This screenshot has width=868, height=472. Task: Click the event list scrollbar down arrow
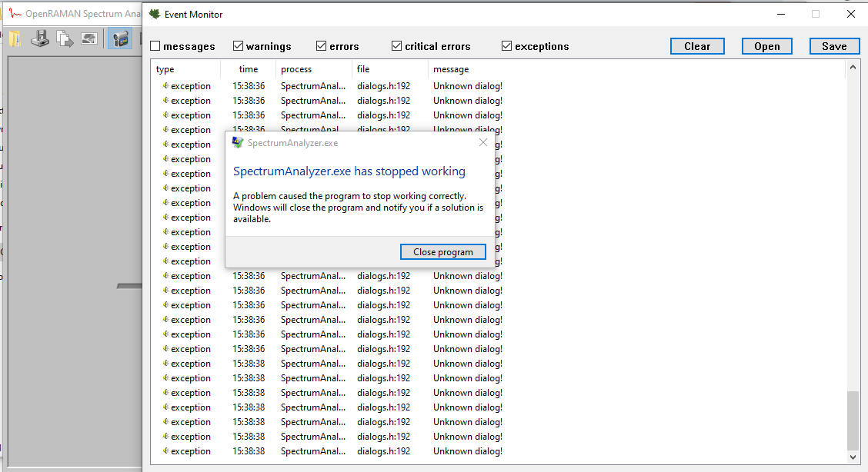(x=853, y=457)
